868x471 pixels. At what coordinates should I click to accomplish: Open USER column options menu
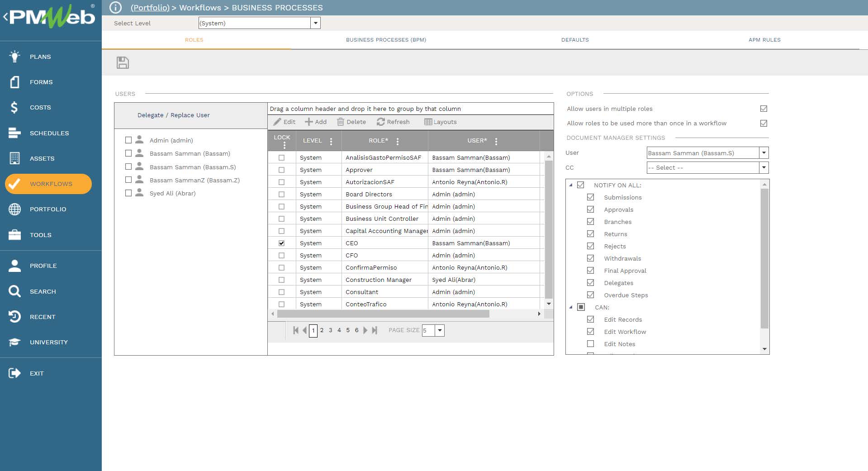click(x=496, y=141)
